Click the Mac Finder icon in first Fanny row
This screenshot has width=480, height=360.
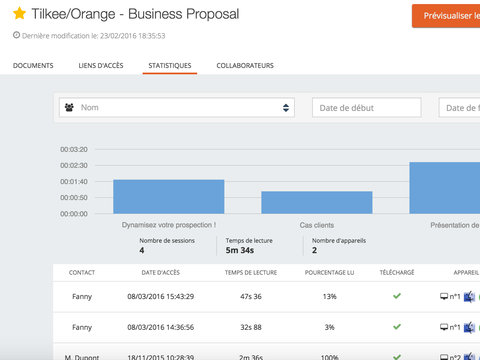(469, 296)
